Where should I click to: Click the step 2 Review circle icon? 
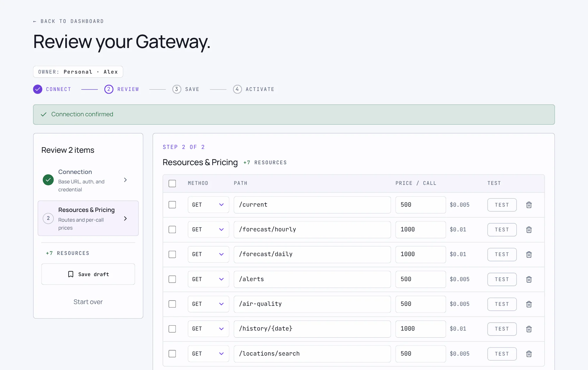pyautogui.click(x=109, y=89)
